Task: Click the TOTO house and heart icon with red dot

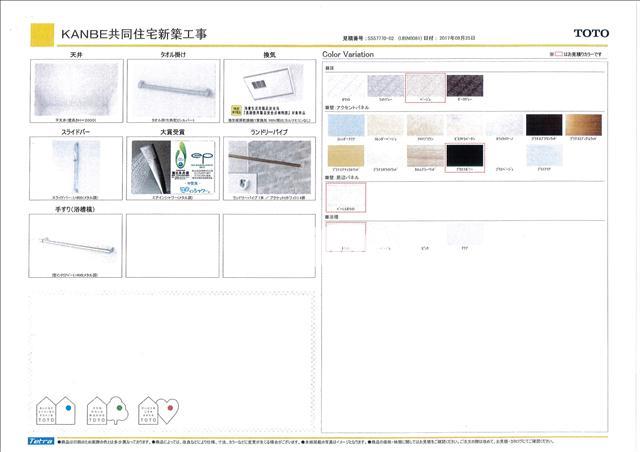Action: pos(158,410)
